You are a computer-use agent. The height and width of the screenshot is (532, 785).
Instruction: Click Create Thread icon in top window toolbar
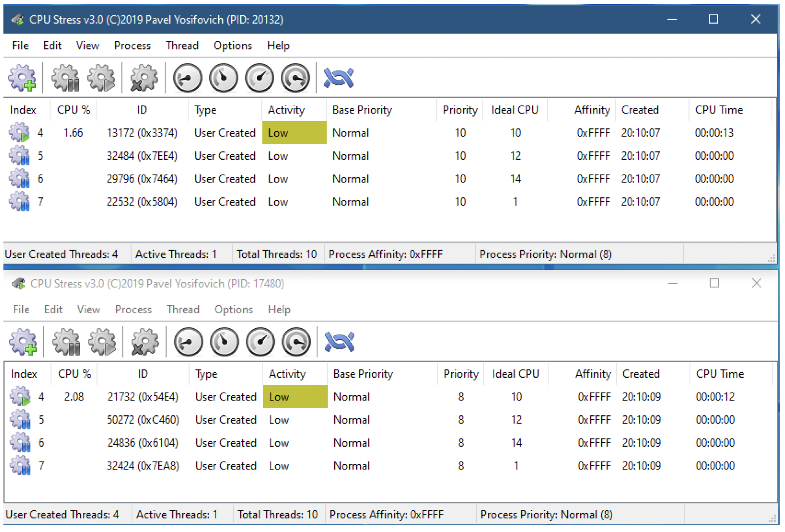(x=23, y=78)
